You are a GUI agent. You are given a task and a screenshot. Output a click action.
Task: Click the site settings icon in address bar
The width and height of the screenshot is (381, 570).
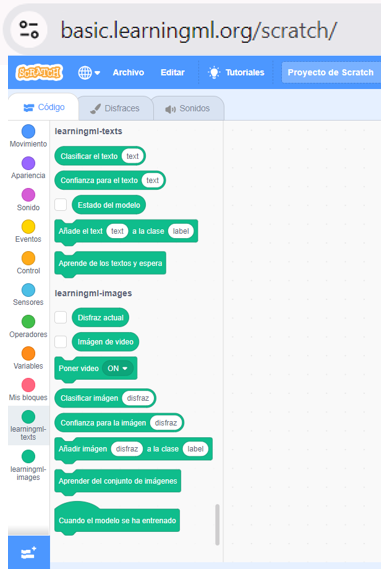tap(29, 30)
